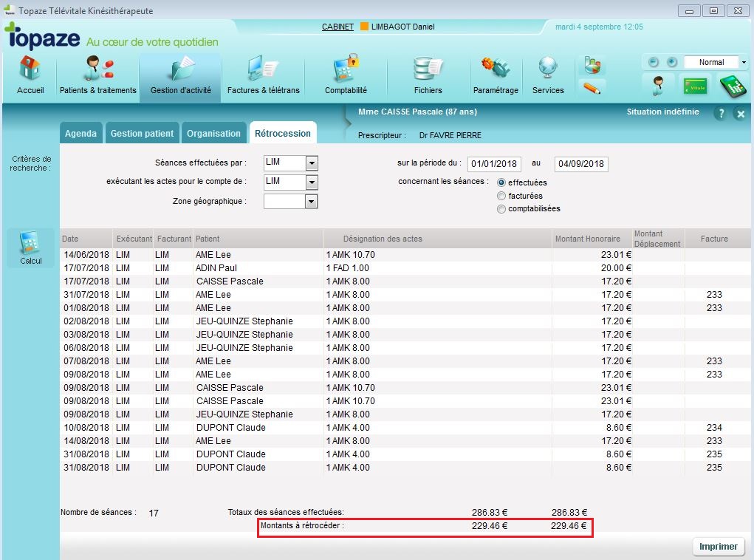Select the Gestion d'activité module icon

[x=180, y=75]
